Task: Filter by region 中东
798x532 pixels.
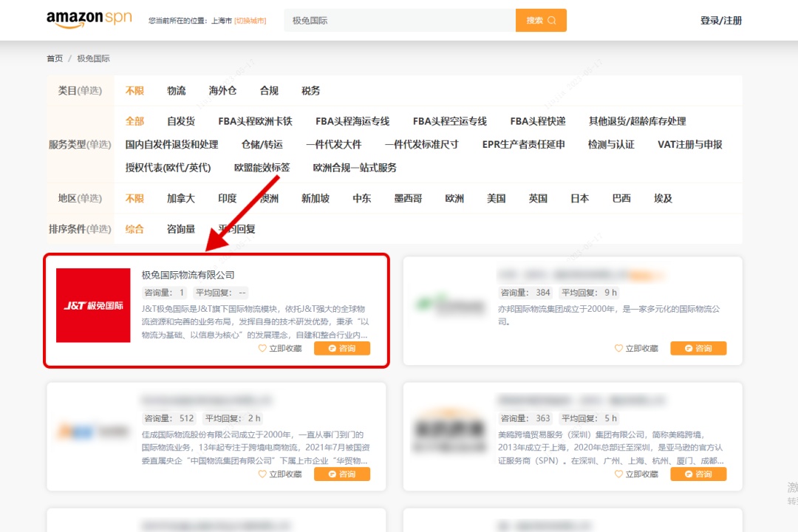Action: 361,198
